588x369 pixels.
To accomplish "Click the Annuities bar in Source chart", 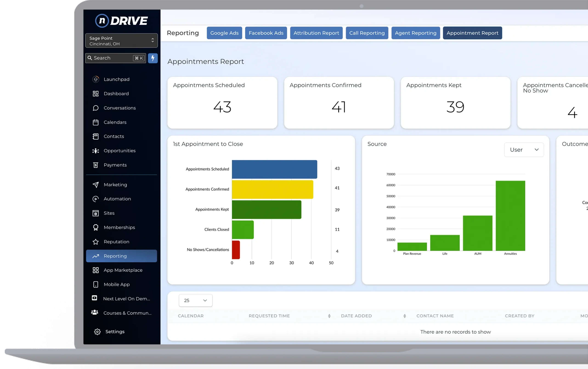I will point(510,216).
